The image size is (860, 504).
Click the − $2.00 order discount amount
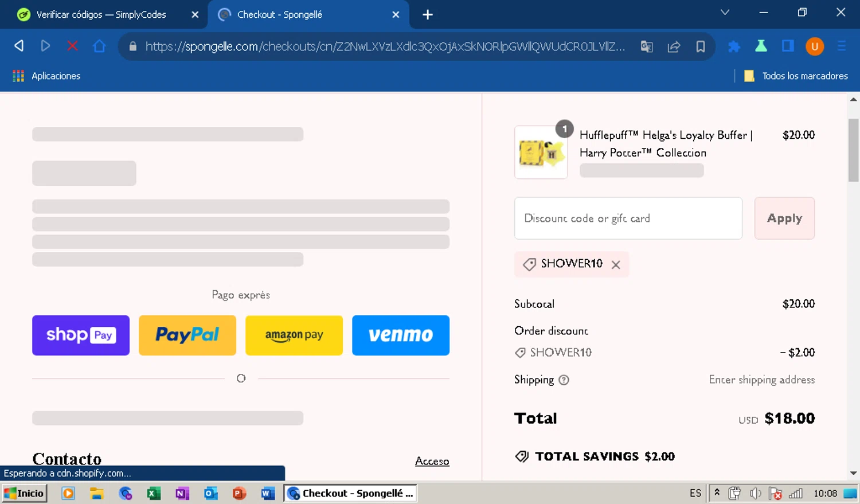tap(798, 353)
